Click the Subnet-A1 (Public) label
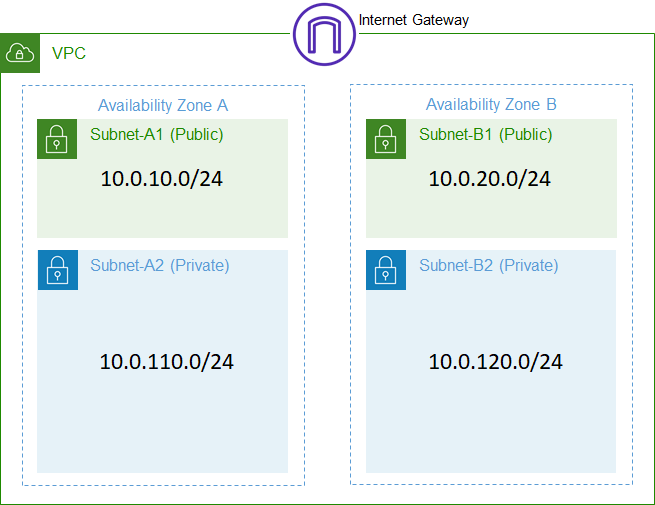The image size is (655, 505). click(157, 134)
